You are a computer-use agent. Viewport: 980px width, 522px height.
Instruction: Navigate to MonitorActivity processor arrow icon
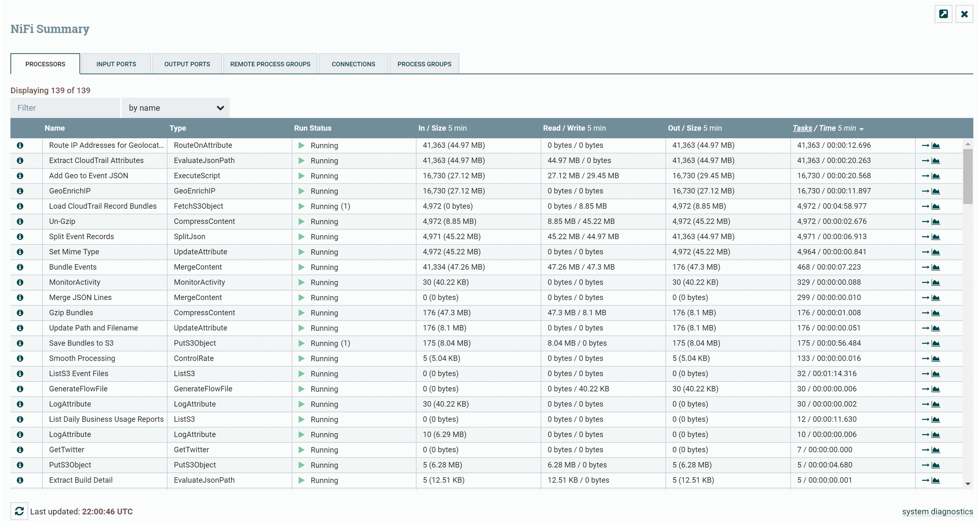pyautogui.click(x=926, y=283)
